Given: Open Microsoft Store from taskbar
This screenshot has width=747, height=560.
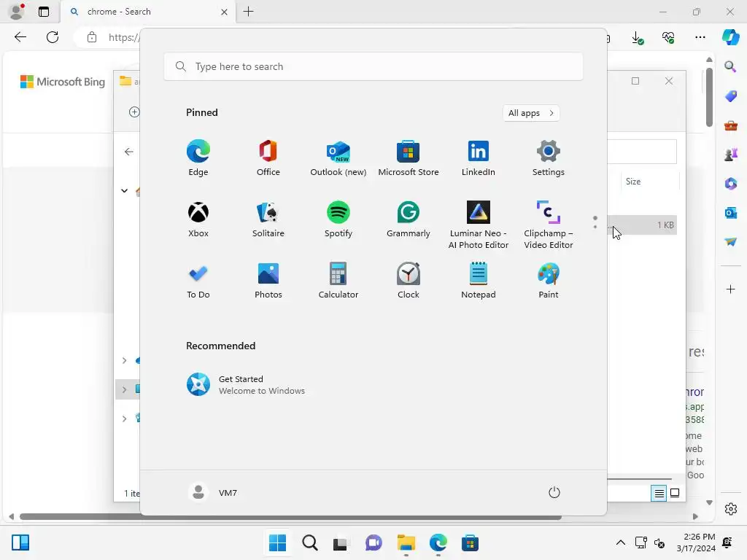Looking at the screenshot, I should [470, 542].
